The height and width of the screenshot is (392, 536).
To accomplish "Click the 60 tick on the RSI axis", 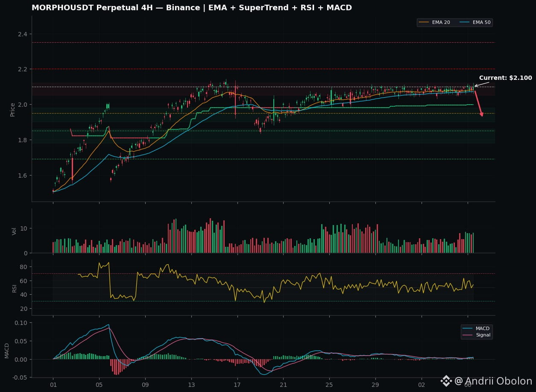I will pos(24,281).
